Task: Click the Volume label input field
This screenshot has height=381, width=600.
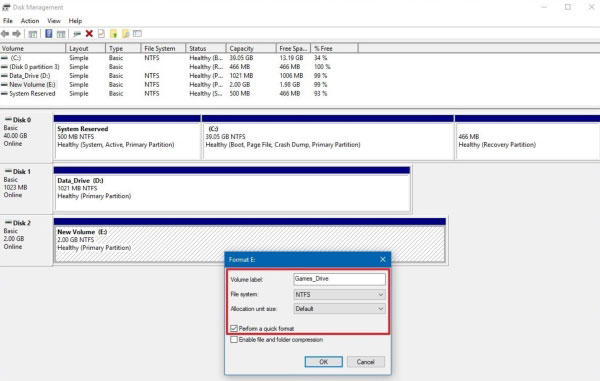Action: point(339,279)
